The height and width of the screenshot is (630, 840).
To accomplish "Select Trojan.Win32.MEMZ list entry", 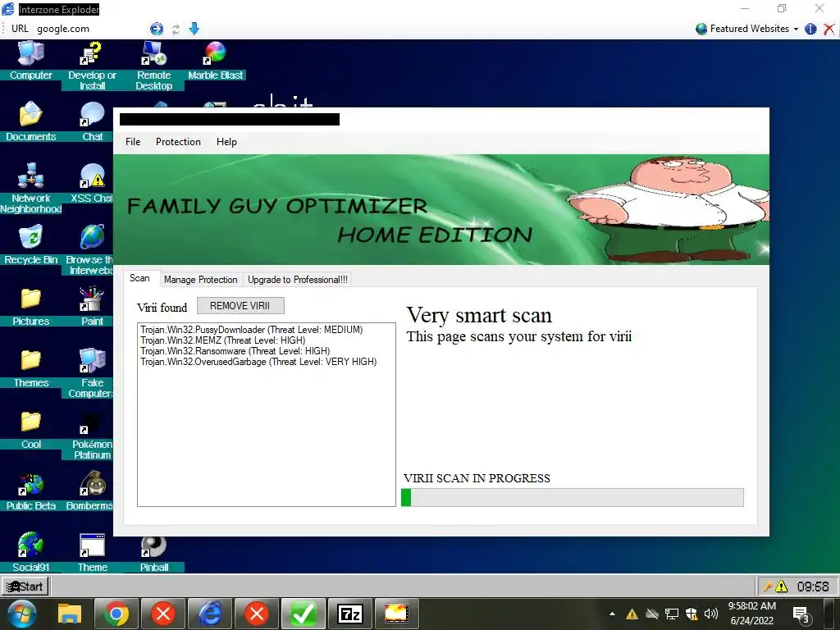I will pos(222,340).
